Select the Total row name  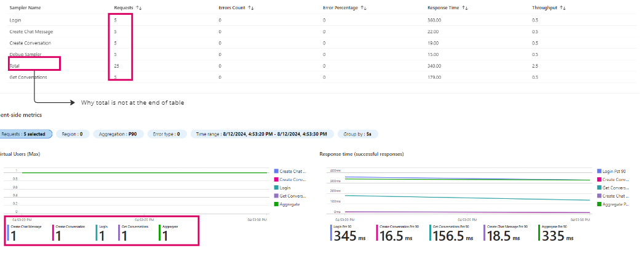point(14,66)
